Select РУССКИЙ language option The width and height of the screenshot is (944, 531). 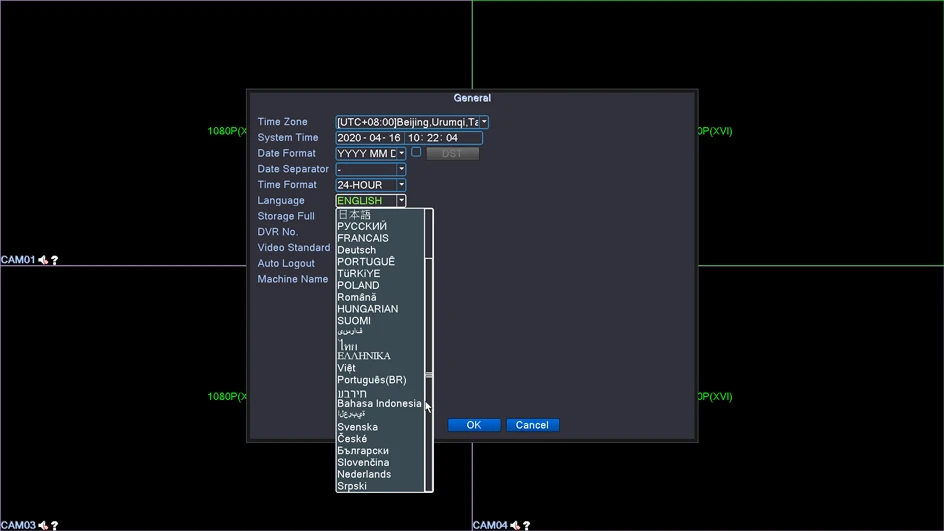click(380, 226)
